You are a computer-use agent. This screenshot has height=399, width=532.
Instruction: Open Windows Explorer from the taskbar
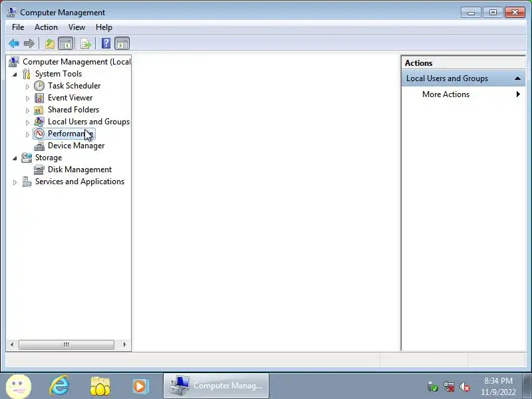pos(100,386)
